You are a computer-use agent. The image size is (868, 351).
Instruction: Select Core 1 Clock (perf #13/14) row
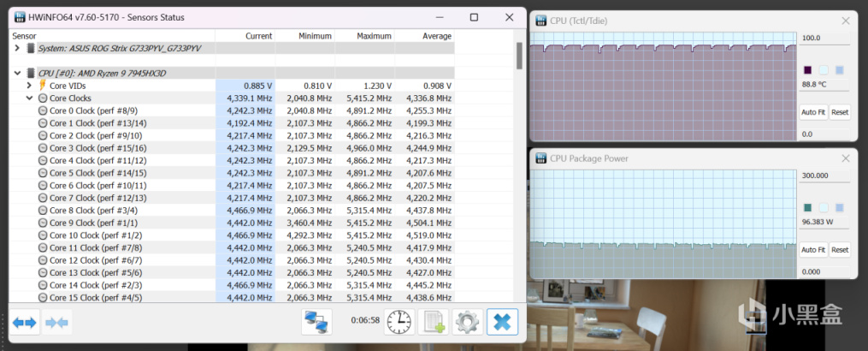233,123
